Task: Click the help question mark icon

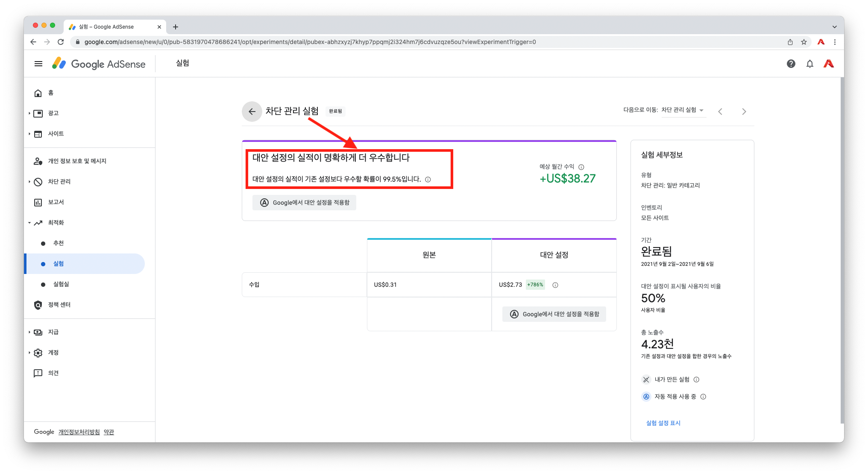Action: point(791,64)
